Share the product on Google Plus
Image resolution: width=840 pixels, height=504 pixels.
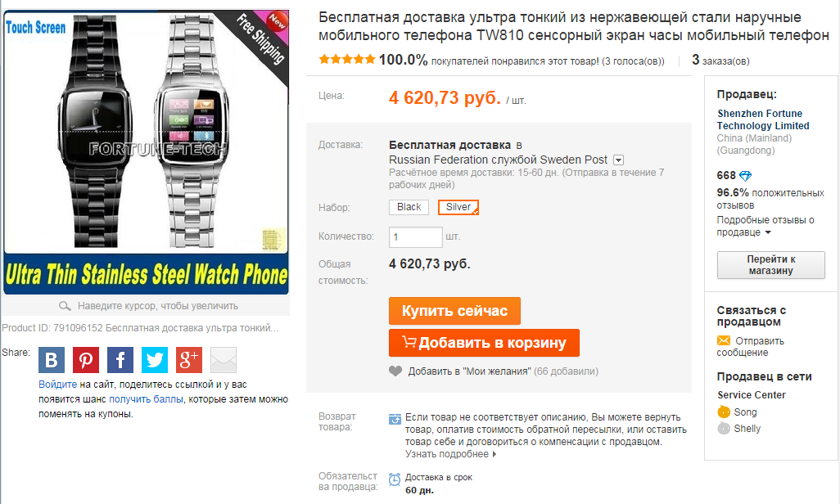(x=189, y=359)
